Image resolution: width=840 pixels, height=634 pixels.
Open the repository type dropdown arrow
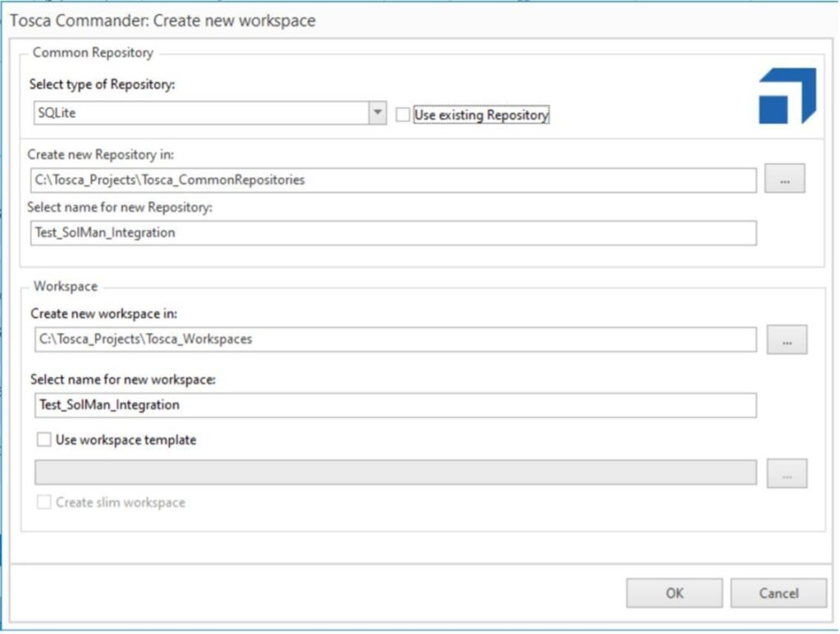coord(377,113)
